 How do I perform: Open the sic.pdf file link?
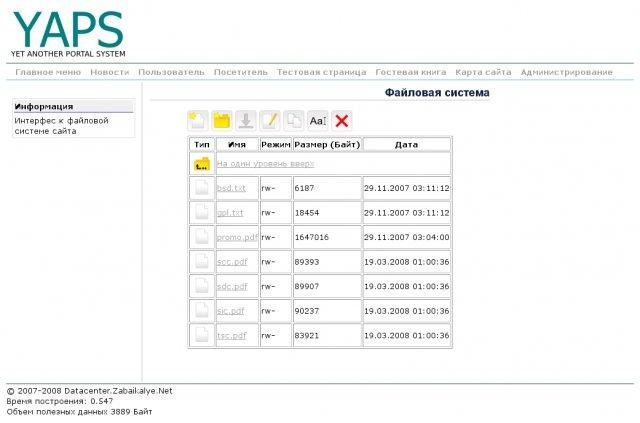[230, 311]
